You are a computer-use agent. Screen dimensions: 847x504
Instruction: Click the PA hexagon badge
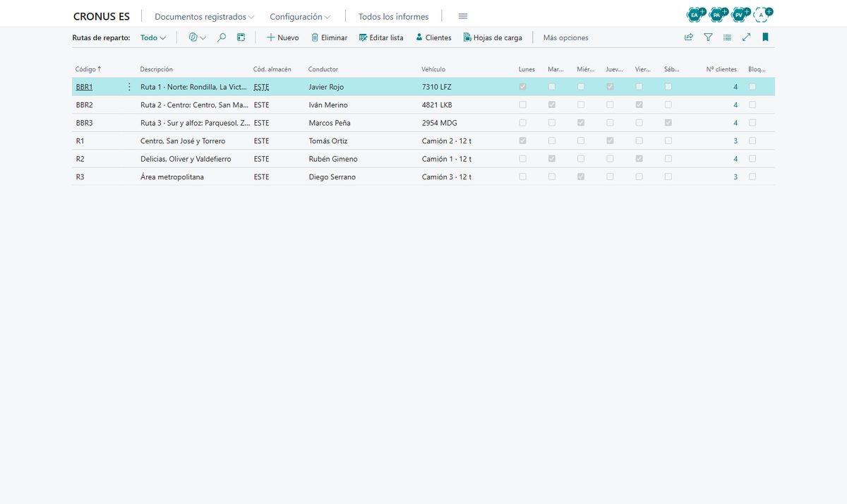[717, 14]
